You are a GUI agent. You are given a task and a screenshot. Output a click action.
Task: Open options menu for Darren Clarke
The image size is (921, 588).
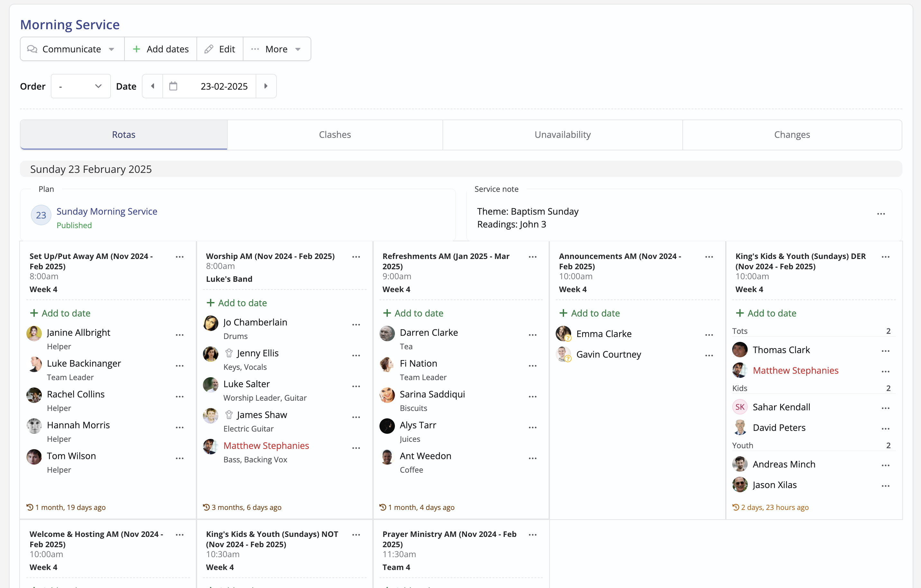[x=533, y=335]
